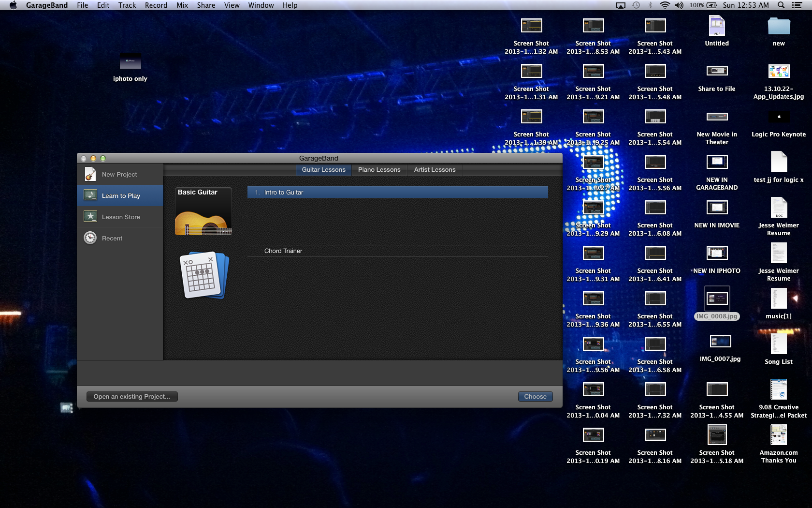812x508 pixels.
Task: Select the Chord Trainer chord-chart icon
Action: coord(204,275)
